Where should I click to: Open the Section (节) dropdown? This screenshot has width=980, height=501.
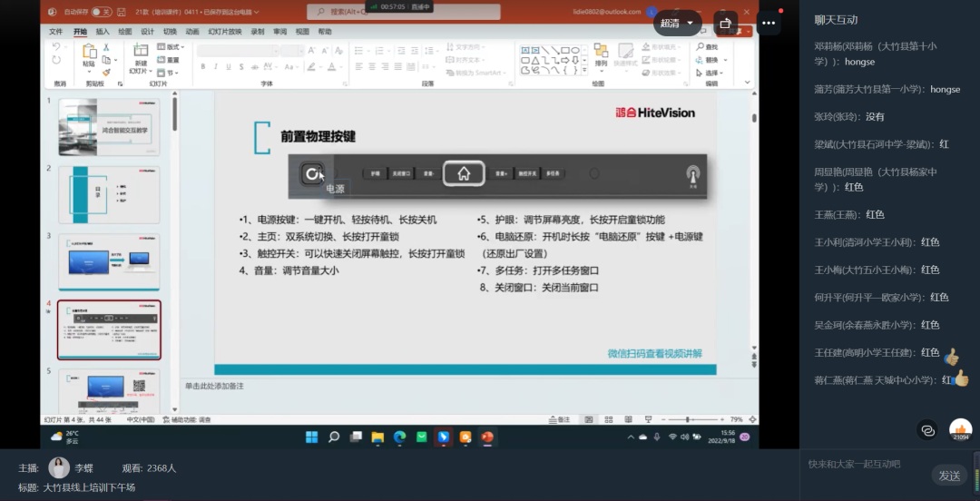click(168, 73)
